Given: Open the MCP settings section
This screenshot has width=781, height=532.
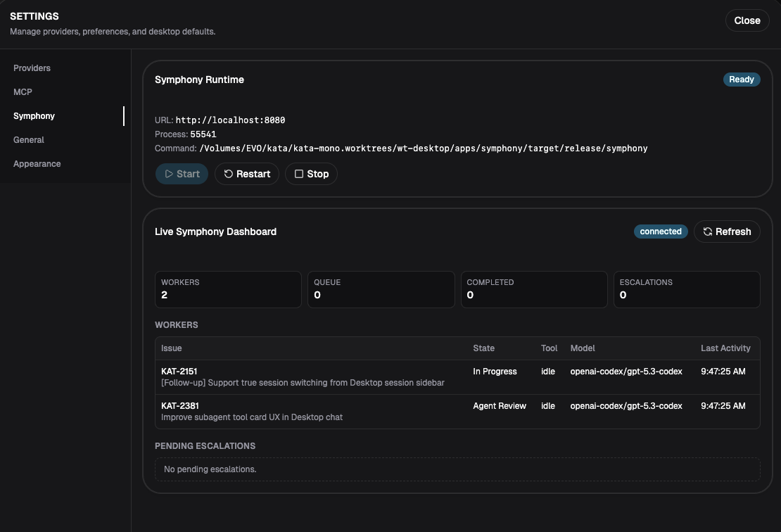Looking at the screenshot, I should click(23, 92).
